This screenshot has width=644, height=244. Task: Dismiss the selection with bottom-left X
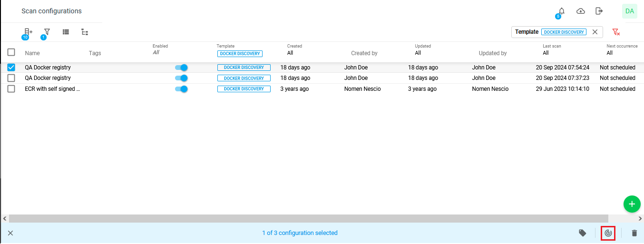(x=10, y=233)
